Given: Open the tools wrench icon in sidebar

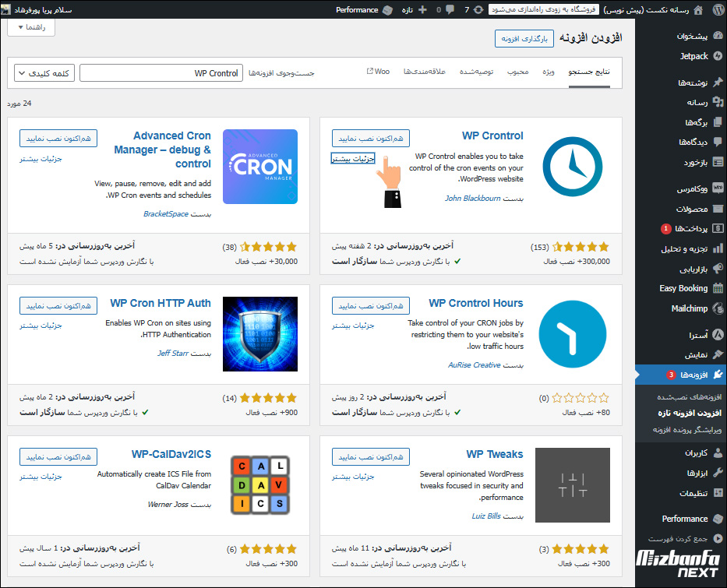Looking at the screenshot, I should (718, 473).
